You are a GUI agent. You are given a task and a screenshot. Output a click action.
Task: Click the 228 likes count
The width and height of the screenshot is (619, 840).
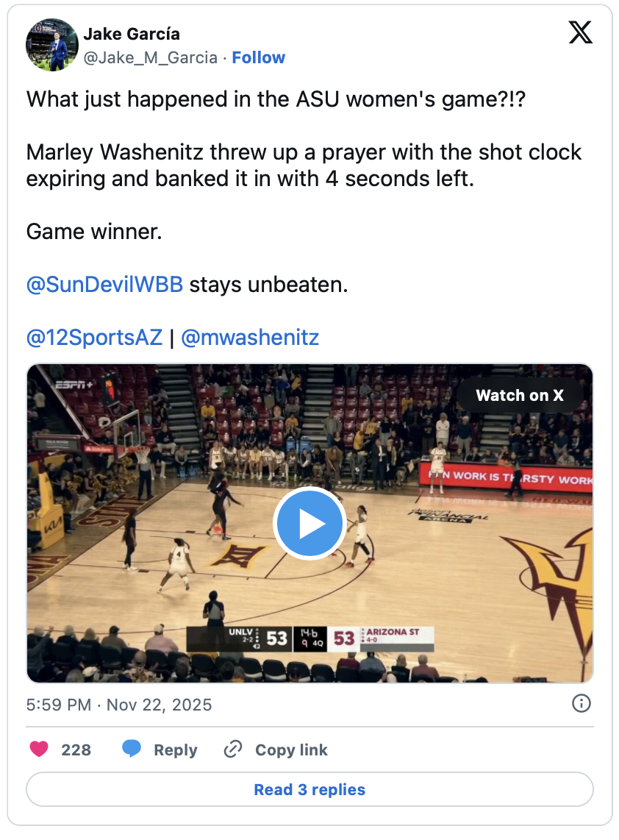[76, 750]
